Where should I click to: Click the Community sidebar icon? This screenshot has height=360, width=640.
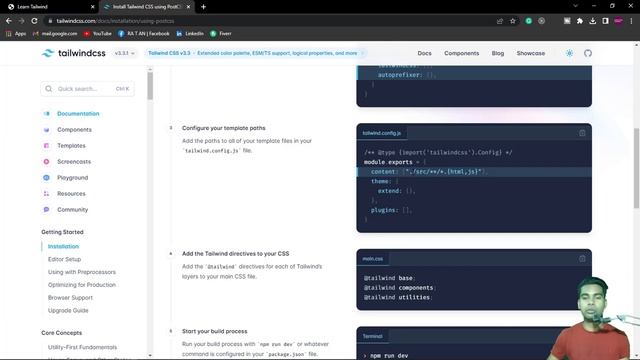46,209
